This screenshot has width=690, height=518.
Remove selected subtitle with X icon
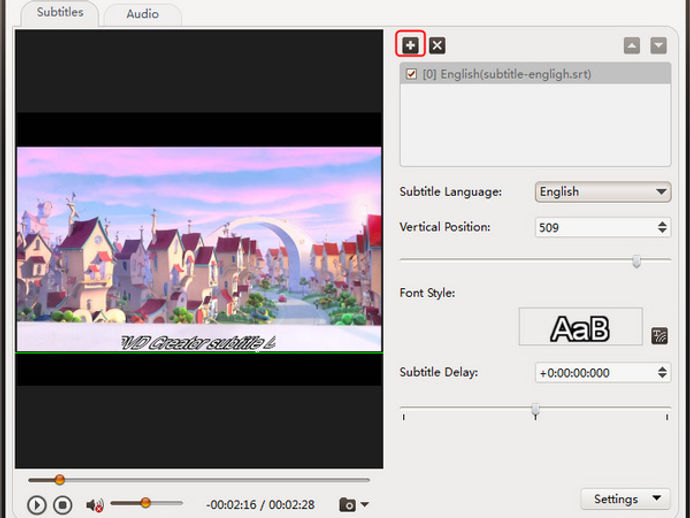pos(437,45)
